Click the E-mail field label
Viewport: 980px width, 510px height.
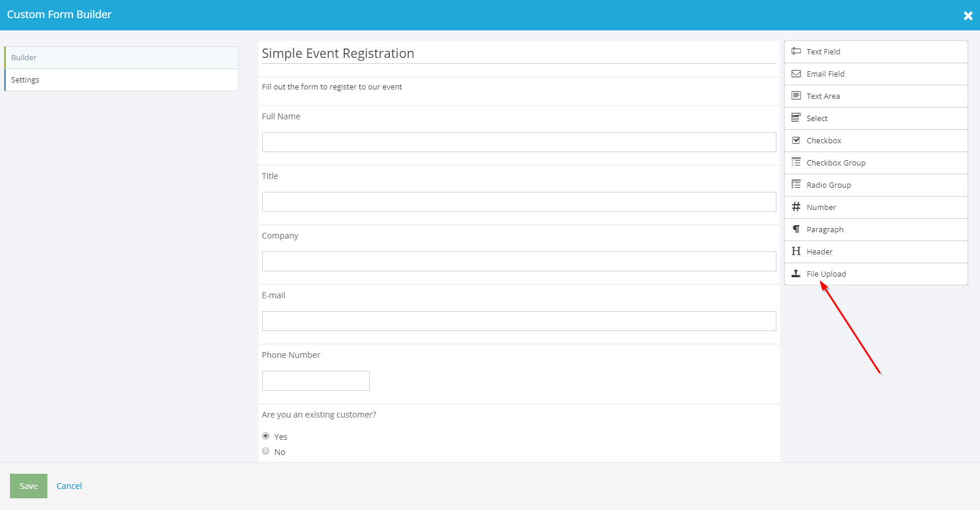pyautogui.click(x=273, y=295)
